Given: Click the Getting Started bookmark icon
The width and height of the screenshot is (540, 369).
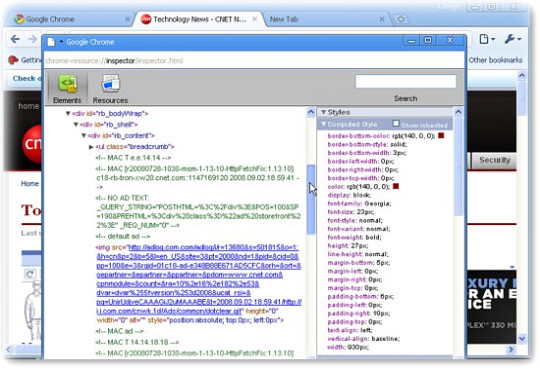Looking at the screenshot, I should (13, 60).
